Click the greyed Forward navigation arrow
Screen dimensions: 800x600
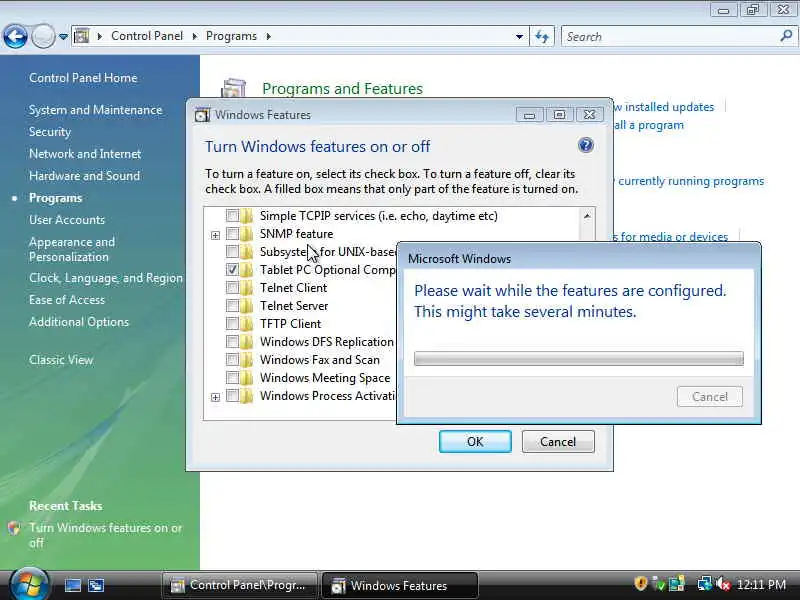click(x=43, y=37)
